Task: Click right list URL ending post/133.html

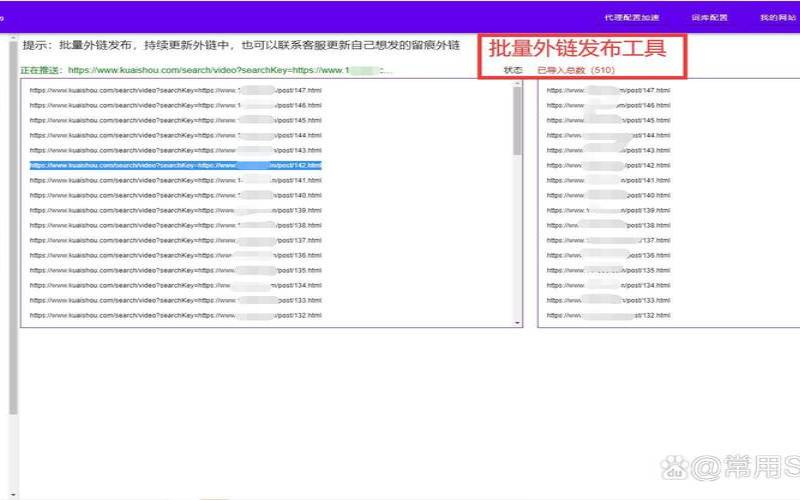Action: [609, 301]
